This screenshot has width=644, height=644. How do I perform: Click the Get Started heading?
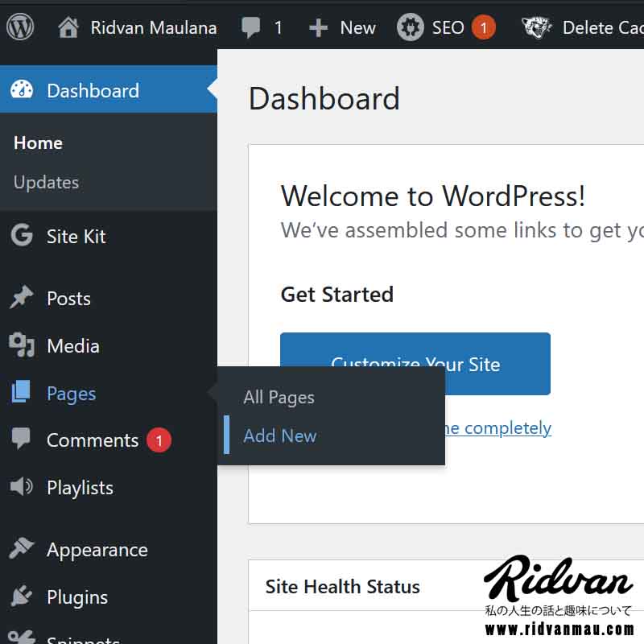[x=337, y=295]
